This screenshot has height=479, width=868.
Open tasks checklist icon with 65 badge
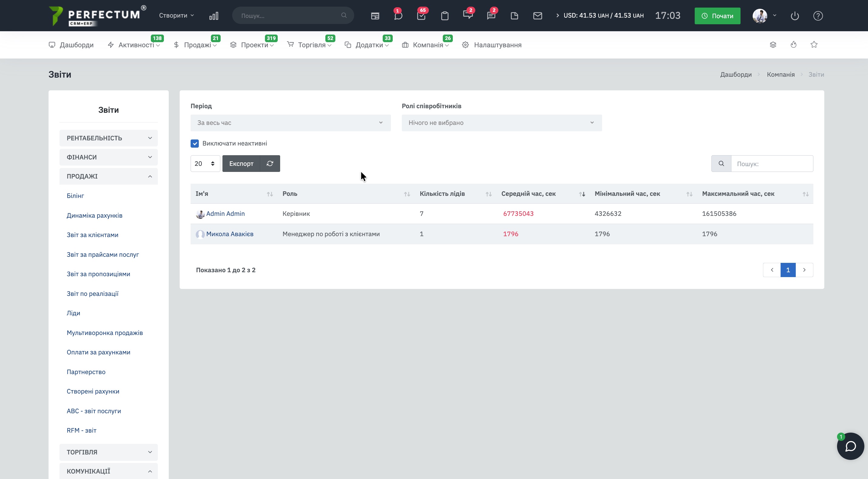tap(421, 16)
